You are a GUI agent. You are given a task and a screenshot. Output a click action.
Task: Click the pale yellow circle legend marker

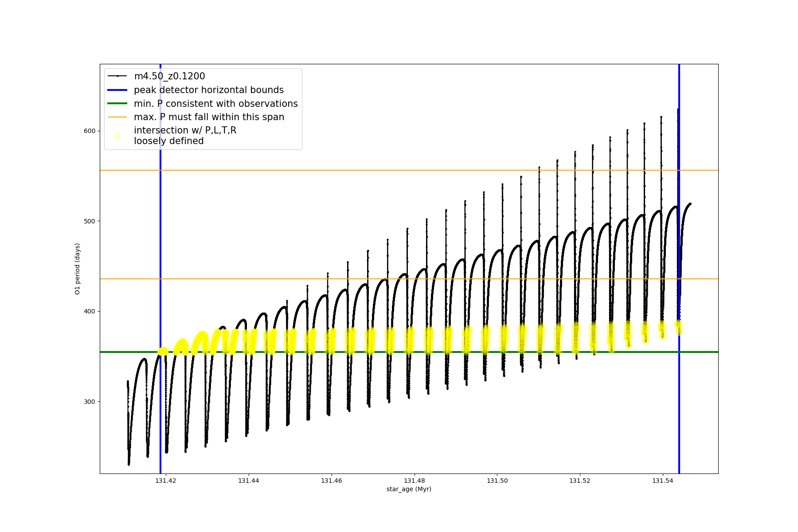coord(117,137)
